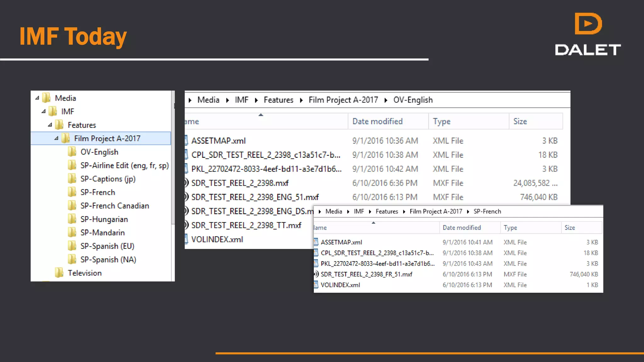Screen dimensions: 644x362
Task: Click the SP-Mandarin folder icon
Action: (72, 233)
